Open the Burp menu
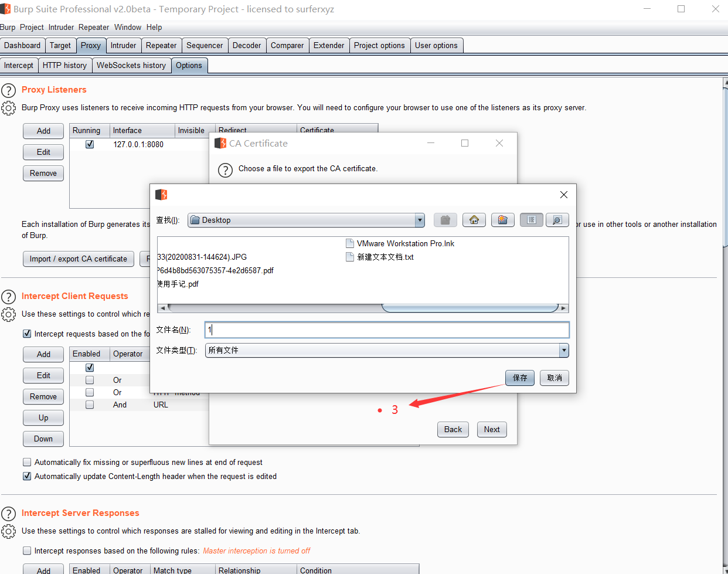 [x=8, y=27]
